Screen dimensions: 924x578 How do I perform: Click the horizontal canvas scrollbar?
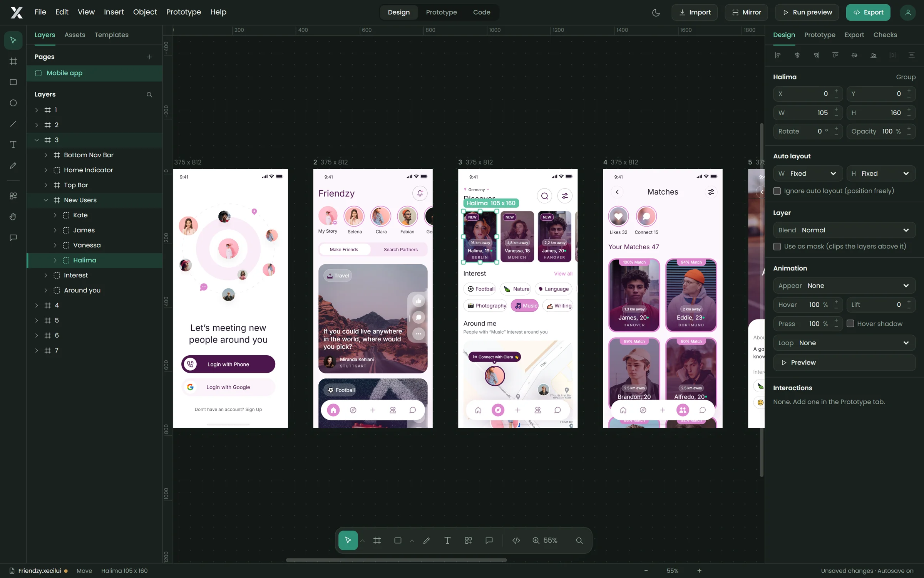coord(396,560)
